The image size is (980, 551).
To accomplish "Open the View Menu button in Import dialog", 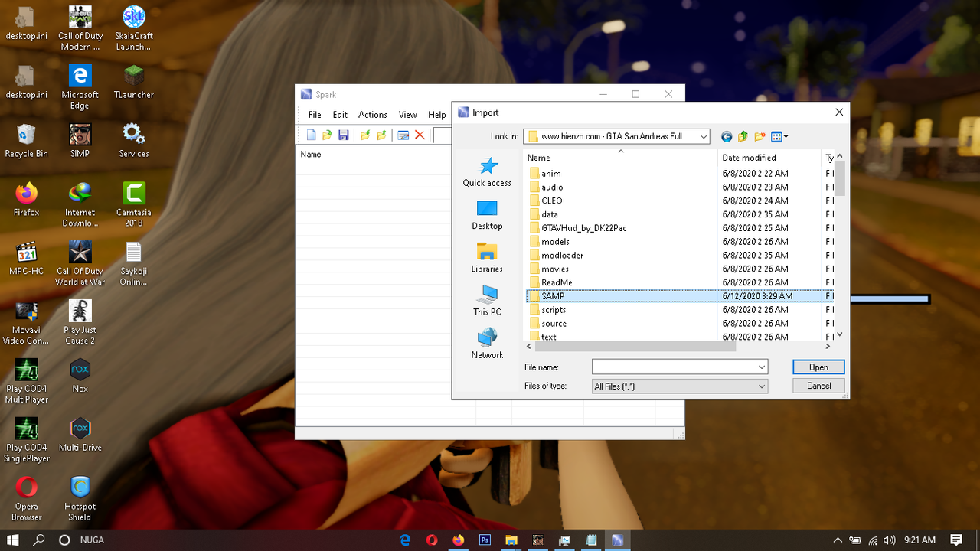I will [x=779, y=137].
